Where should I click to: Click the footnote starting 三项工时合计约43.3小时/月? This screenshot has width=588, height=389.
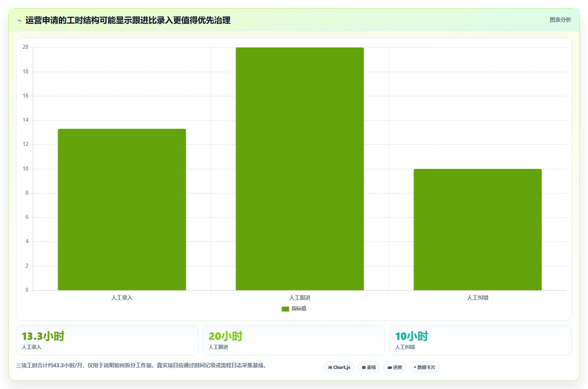142,365
